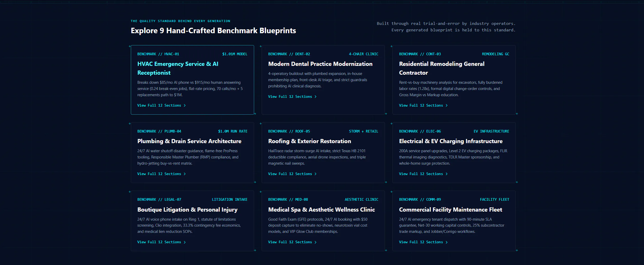The height and width of the screenshot is (265, 644).
Task: Click the $1.01M MODEL tag
Action: [235, 54]
